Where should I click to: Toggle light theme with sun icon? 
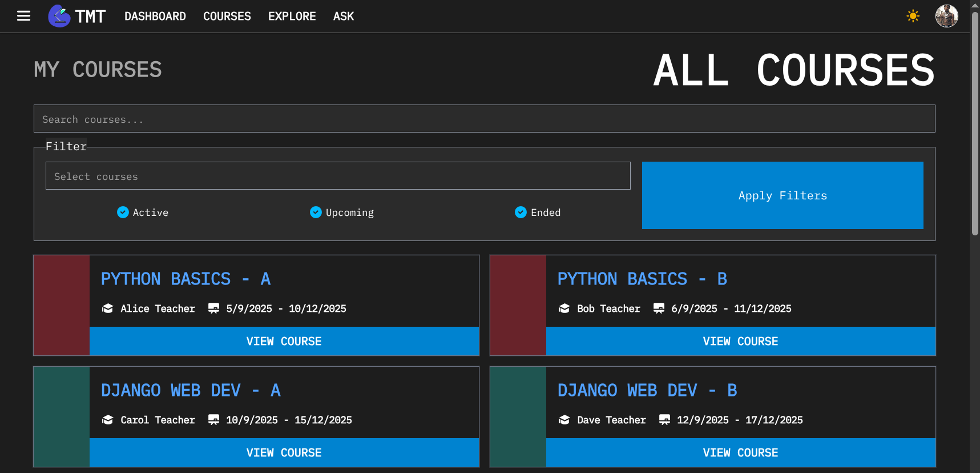913,16
